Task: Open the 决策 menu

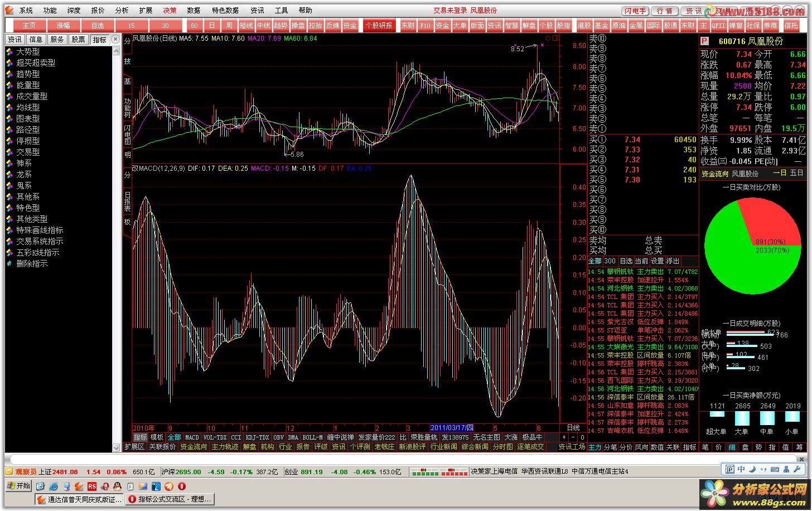Action: [x=170, y=10]
